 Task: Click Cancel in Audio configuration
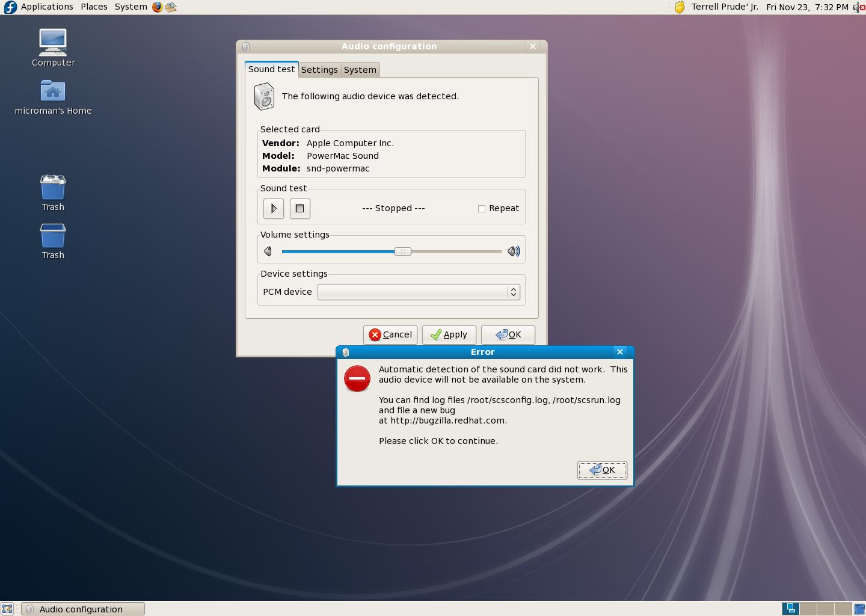(x=390, y=334)
